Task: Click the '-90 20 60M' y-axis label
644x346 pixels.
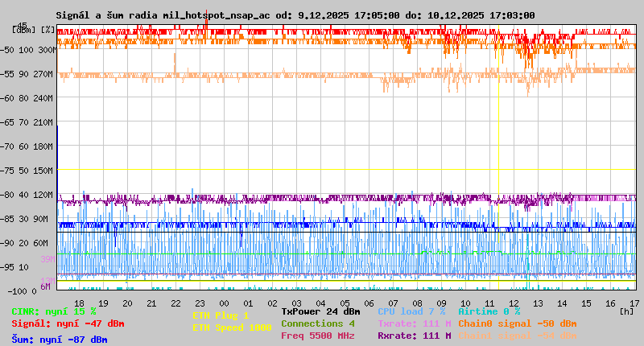Action: click(x=24, y=243)
